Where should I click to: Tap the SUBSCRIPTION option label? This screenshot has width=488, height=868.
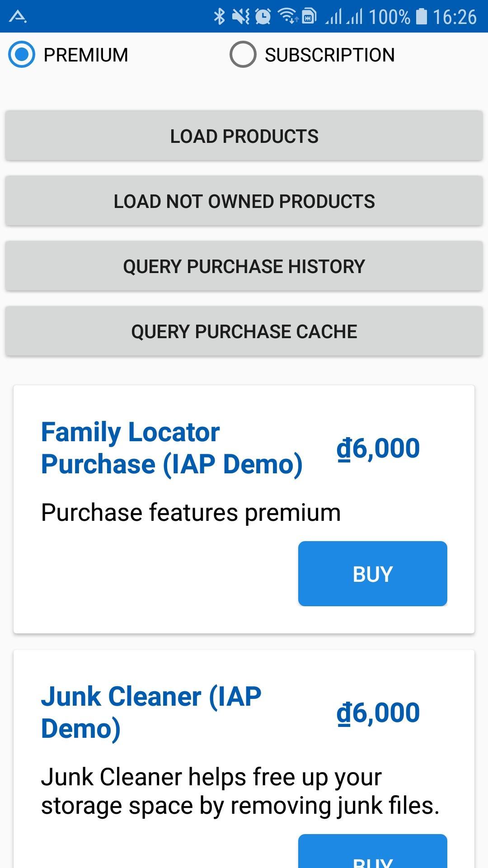coord(329,55)
